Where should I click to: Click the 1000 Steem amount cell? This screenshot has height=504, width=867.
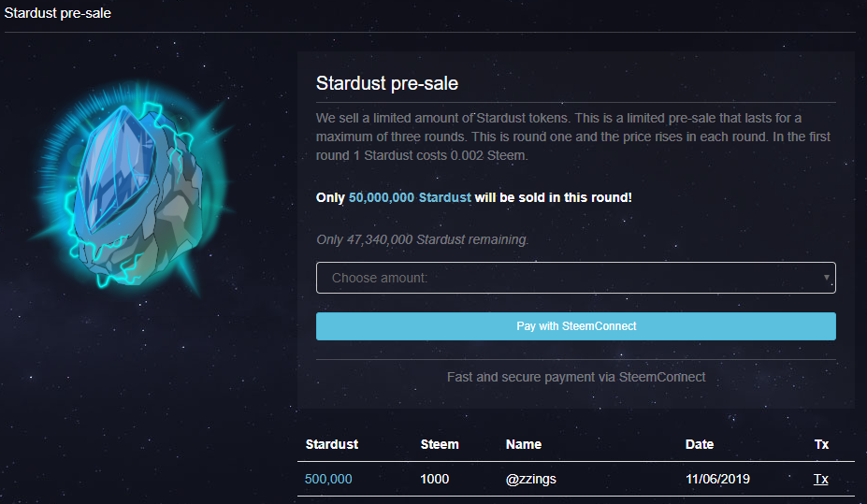pyautogui.click(x=435, y=479)
